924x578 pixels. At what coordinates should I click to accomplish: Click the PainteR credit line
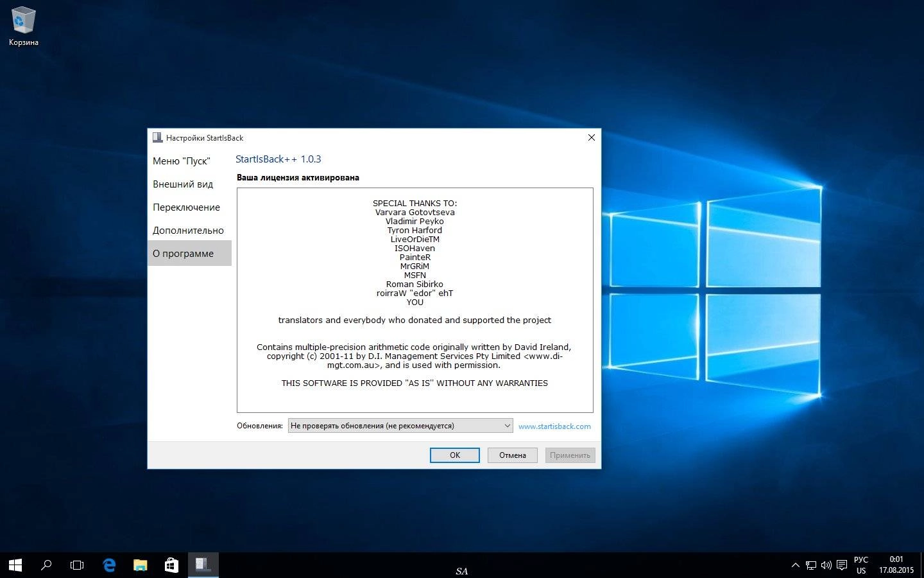[415, 257]
